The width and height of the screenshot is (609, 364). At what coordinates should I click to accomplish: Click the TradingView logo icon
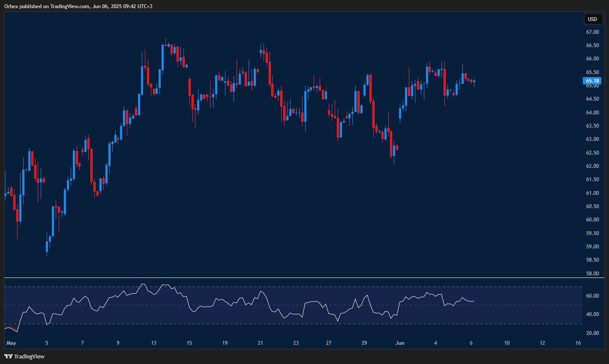(x=8, y=356)
